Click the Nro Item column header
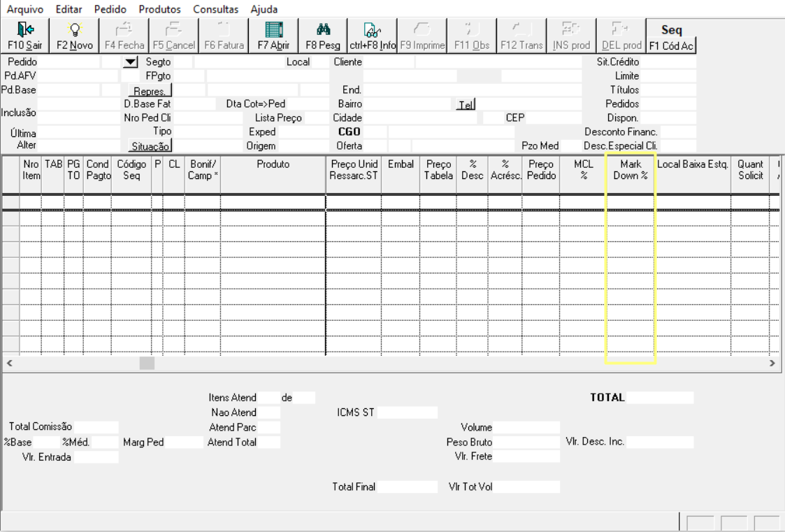This screenshot has height=532, width=785. [x=31, y=174]
